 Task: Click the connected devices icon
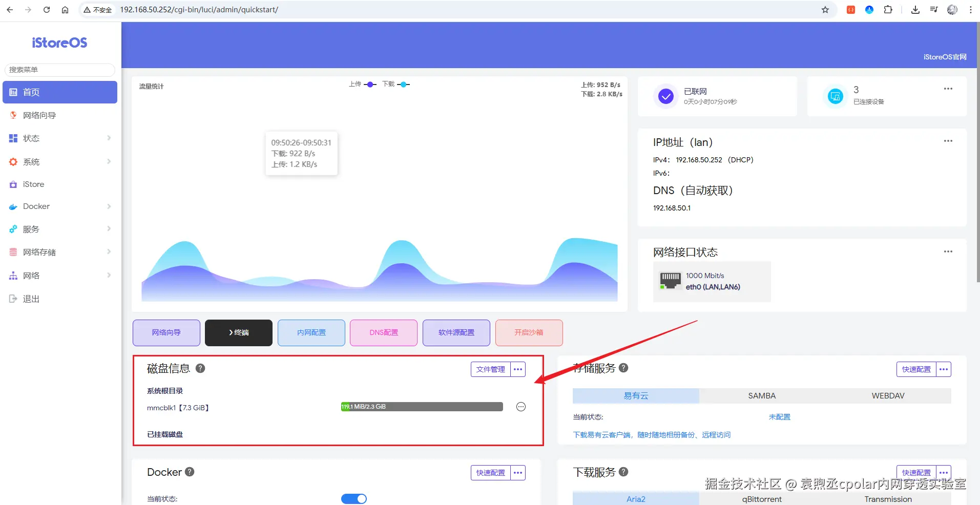835,96
